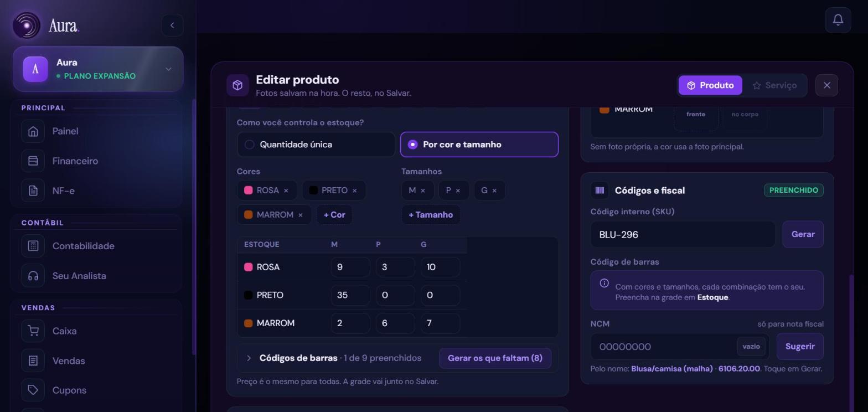Remove size M chip with x
Viewport: 868px width, 412px height.
tap(422, 190)
